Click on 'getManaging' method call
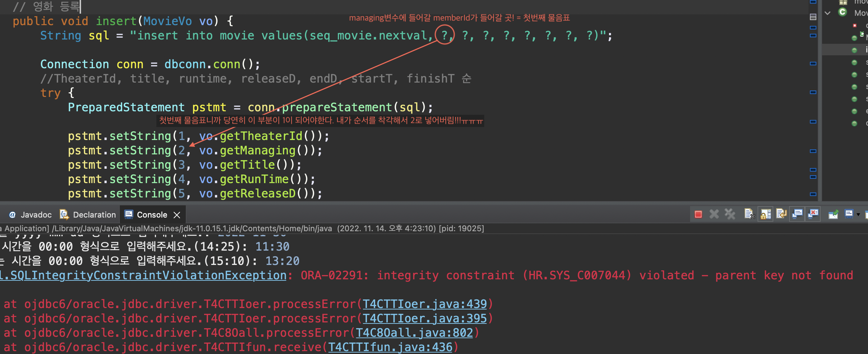Screen dimensions: 868x354 [258, 150]
